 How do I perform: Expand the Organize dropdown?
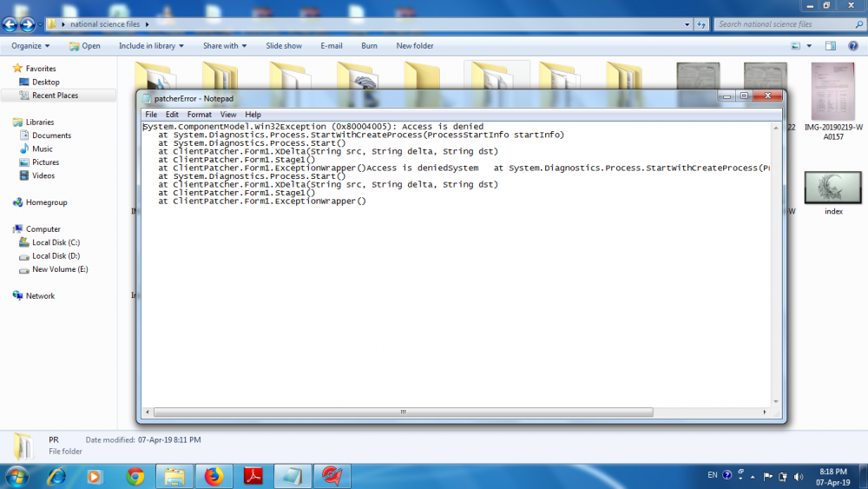(x=30, y=46)
